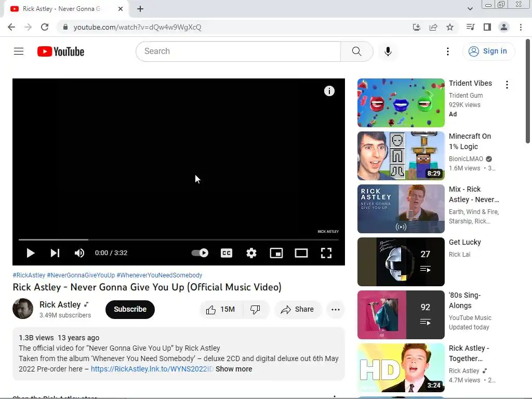Mute the video volume
The width and height of the screenshot is (532, 399).
[79, 253]
